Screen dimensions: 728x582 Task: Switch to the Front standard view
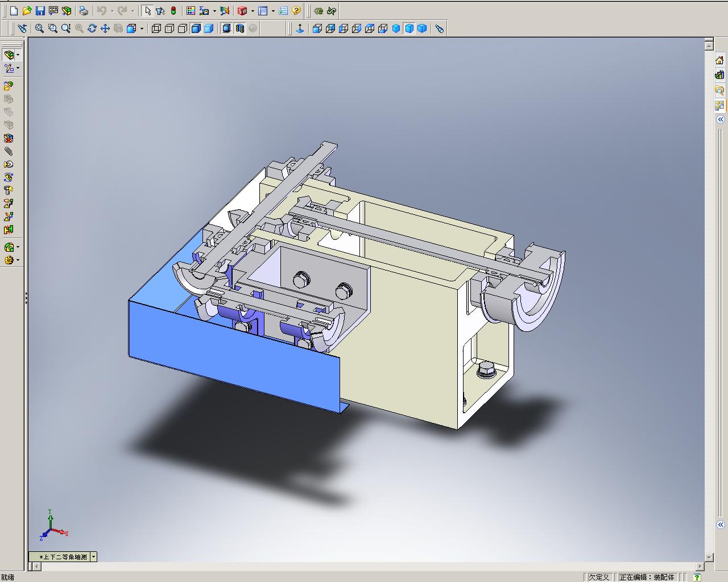pos(317,28)
